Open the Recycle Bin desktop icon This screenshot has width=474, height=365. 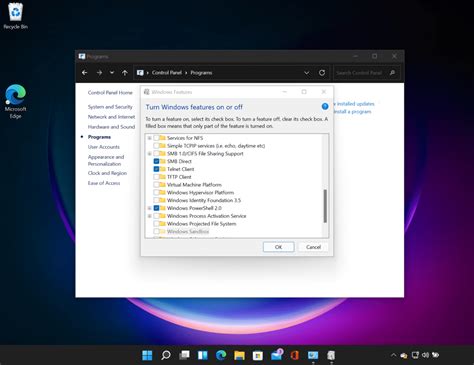15,16
